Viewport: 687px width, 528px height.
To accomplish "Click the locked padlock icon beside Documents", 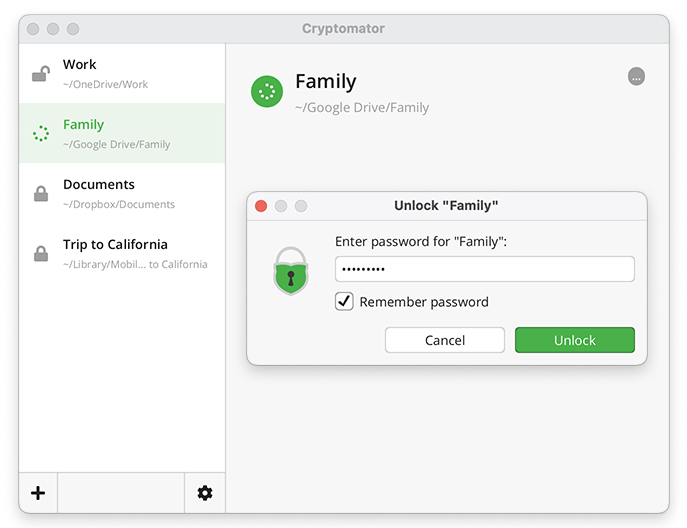I will (x=41, y=194).
